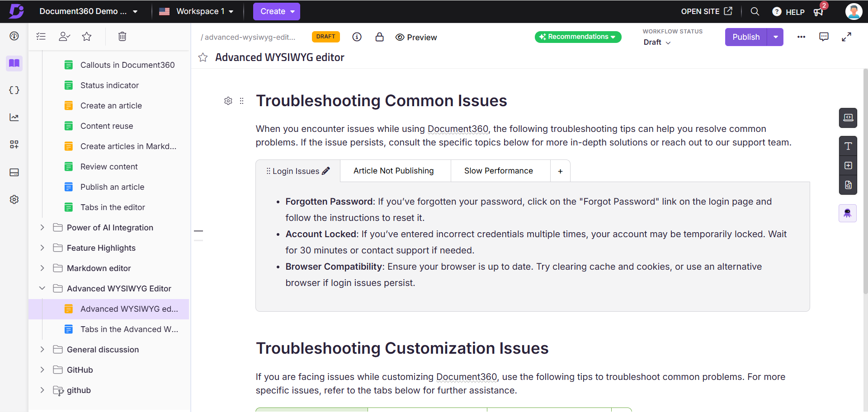Open the Documentation book icon
The image size is (868, 412).
coord(14,63)
